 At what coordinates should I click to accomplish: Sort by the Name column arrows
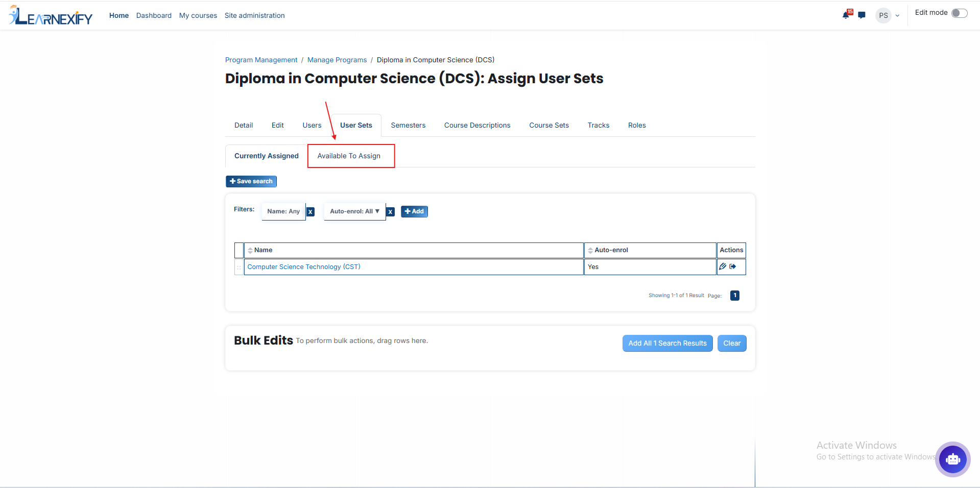[x=250, y=250]
